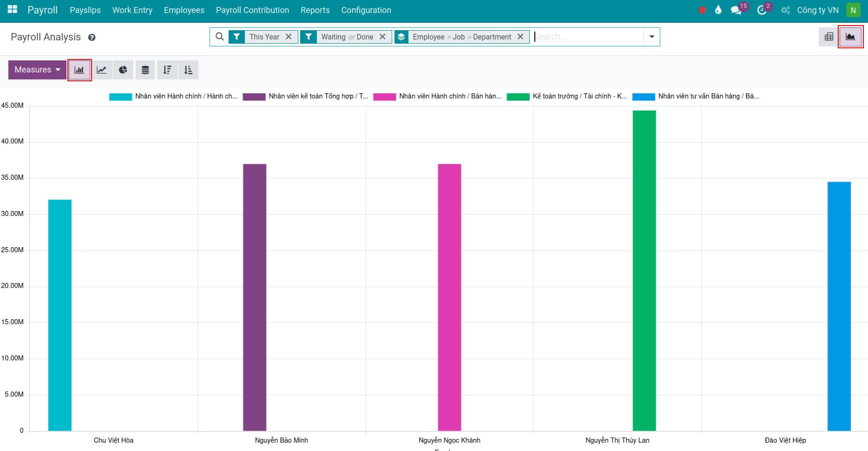
Task: Remove the This Year filter
Action: click(x=289, y=37)
